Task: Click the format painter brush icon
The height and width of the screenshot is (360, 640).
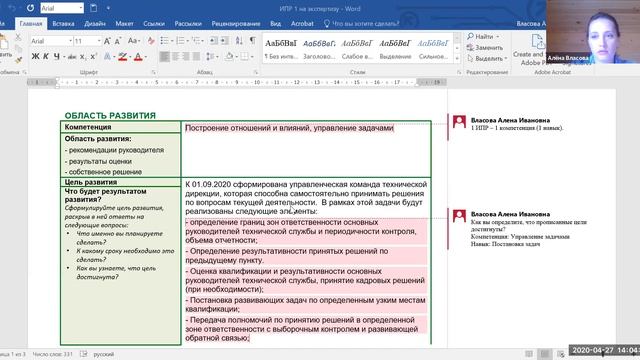Action: click(18, 60)
